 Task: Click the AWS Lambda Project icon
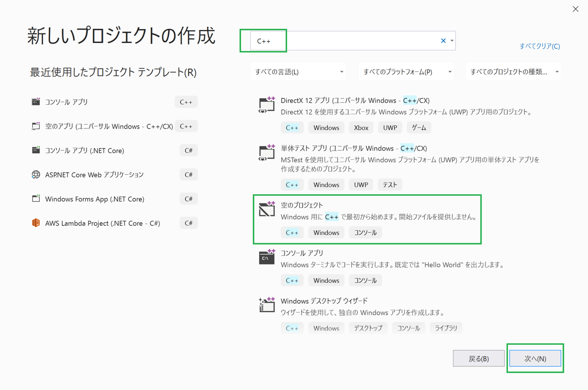[x=36, y=223]
